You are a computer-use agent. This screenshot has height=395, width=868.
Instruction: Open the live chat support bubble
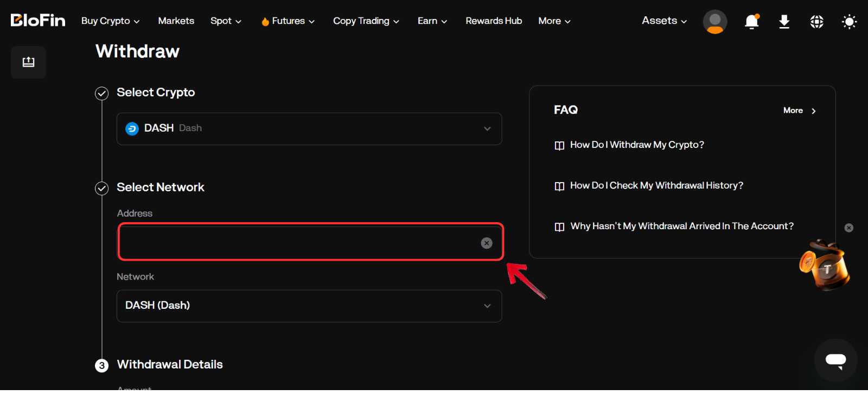point(835,360)
